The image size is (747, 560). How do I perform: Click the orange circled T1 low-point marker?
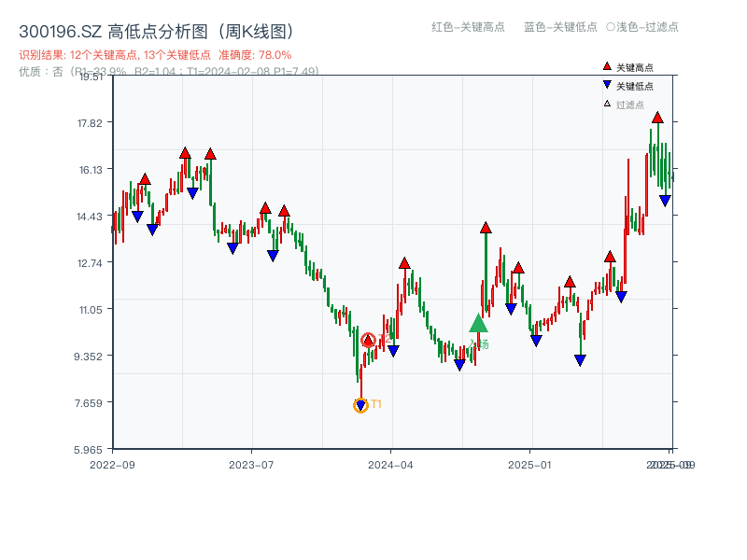[x=360, y=405]
